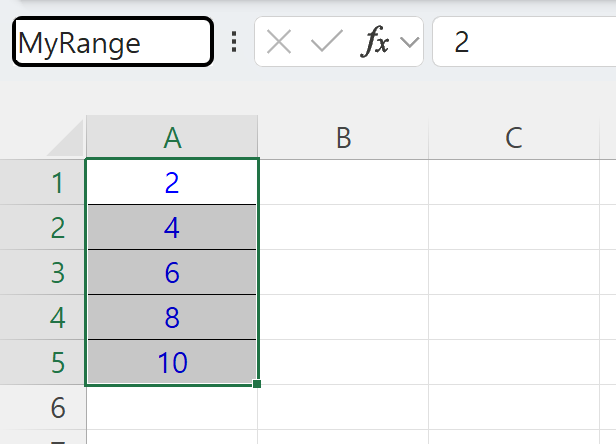Select column C header
Image resolution: width=616 pixels, height=444 pixels.
pyautogui.click(x=514, y=138)
